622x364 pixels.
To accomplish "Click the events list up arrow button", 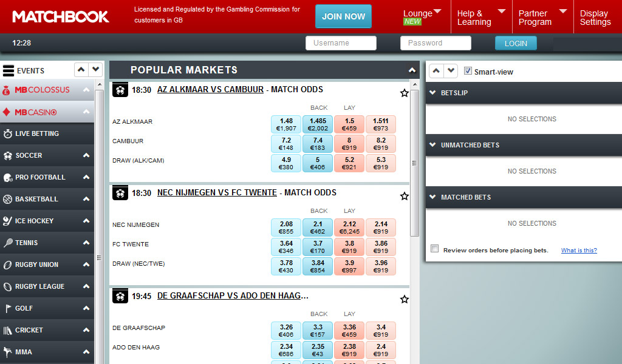I will coord(81,70).
